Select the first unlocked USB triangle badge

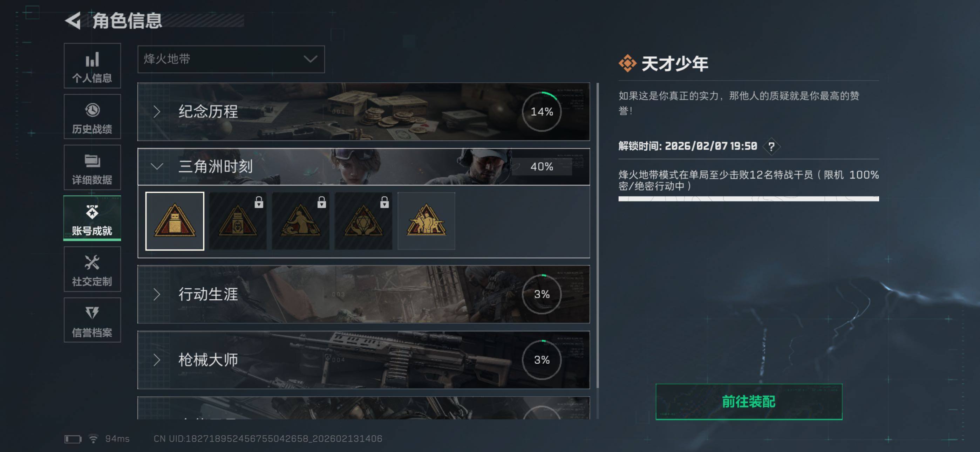coord(175,221)
